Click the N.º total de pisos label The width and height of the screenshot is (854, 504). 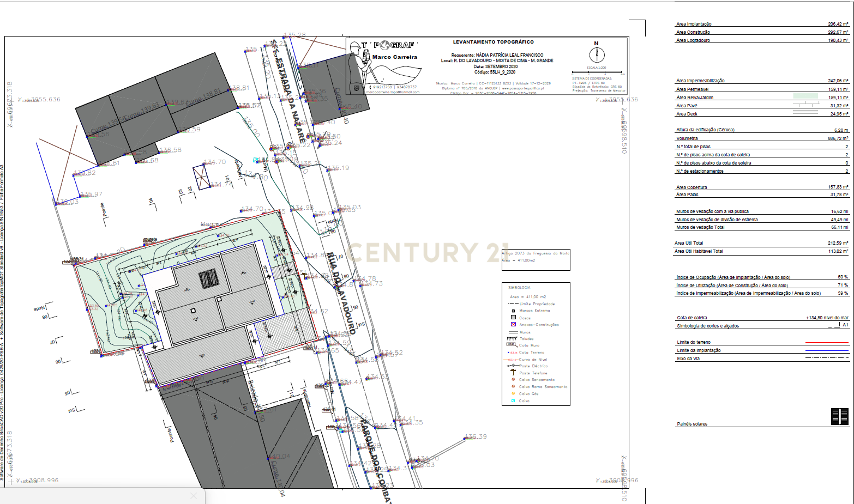[x=693, y=147]
